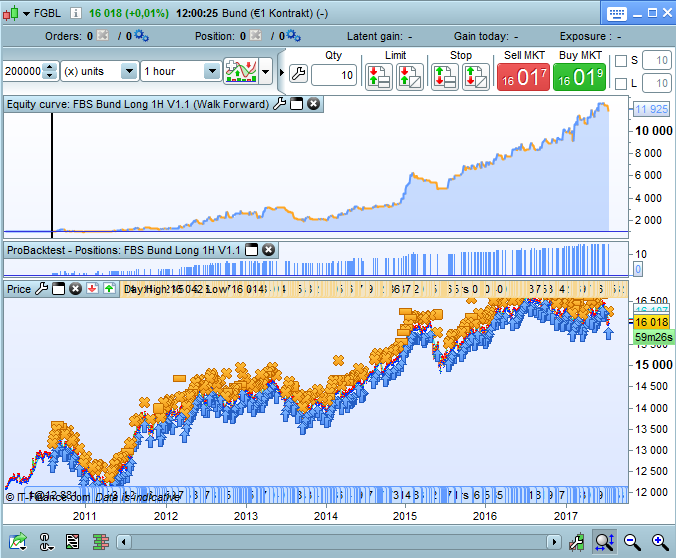The width and height of the screenshot is (676, 558).
Task: Open Price panel settings wrench
Action: (41, 288)
